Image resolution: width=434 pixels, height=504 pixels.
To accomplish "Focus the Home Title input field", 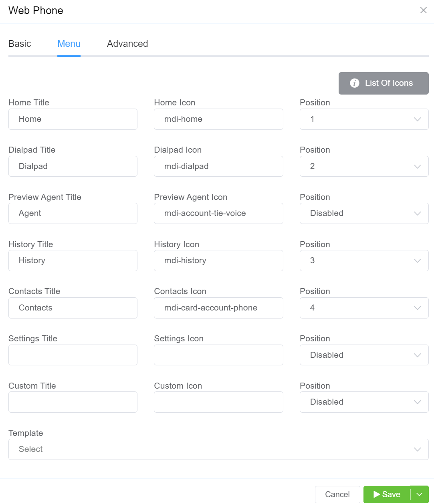I will [73, 119].
